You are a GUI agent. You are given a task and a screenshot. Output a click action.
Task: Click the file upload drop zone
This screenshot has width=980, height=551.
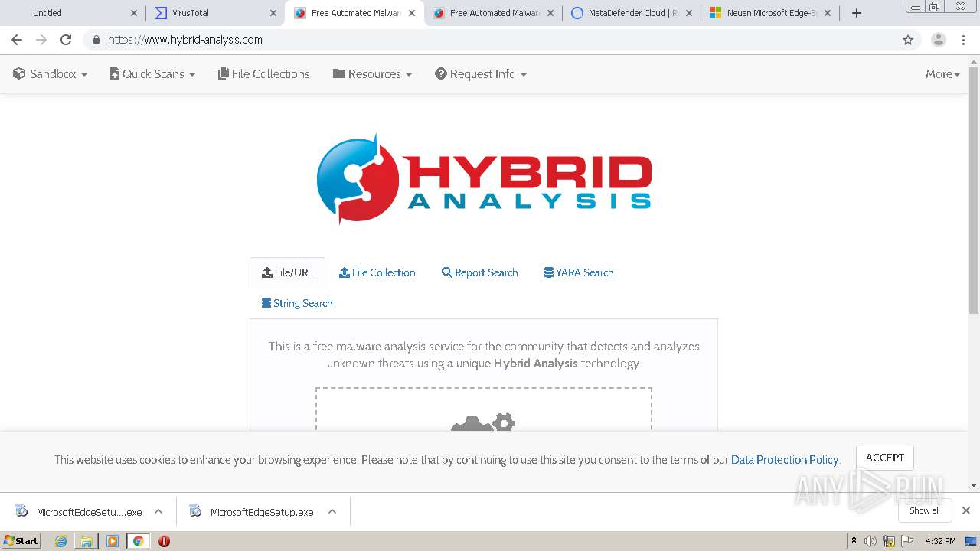(484, 409)
